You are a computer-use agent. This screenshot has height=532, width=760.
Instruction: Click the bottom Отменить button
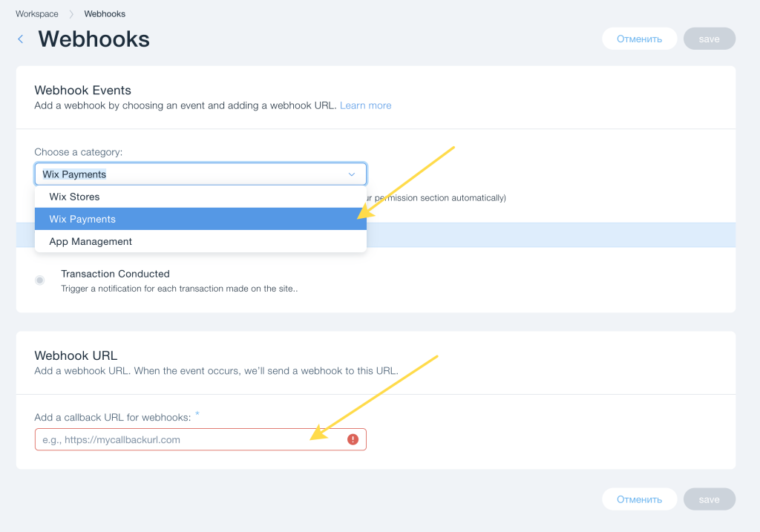click(639, 499)
